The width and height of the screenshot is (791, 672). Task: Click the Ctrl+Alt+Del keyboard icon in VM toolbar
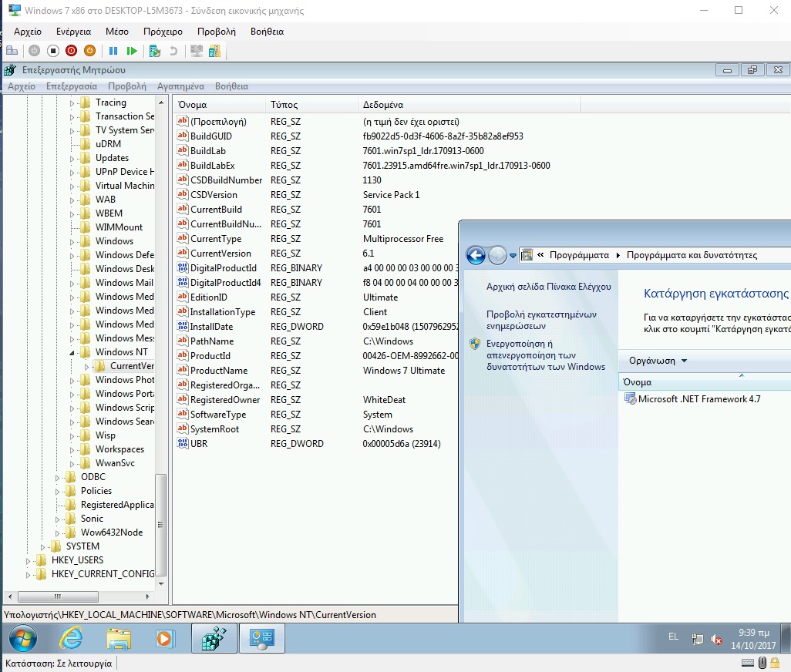(12, 51)
